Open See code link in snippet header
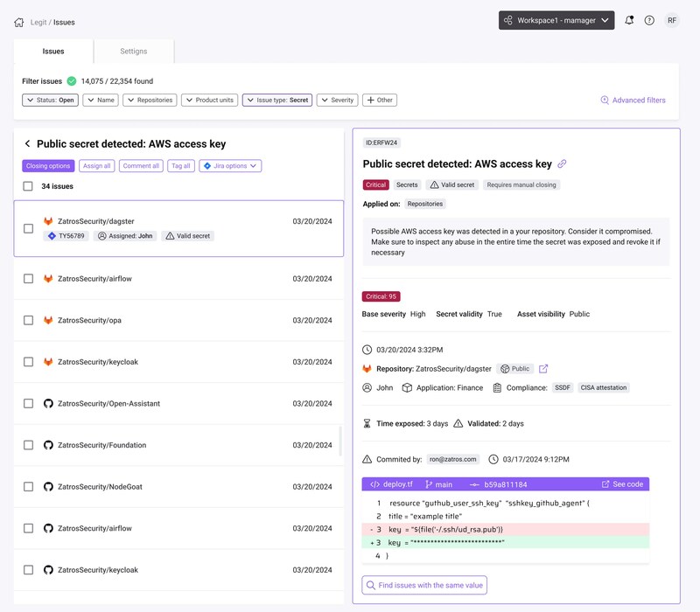 pyautogui.click(x=622, y=484)
